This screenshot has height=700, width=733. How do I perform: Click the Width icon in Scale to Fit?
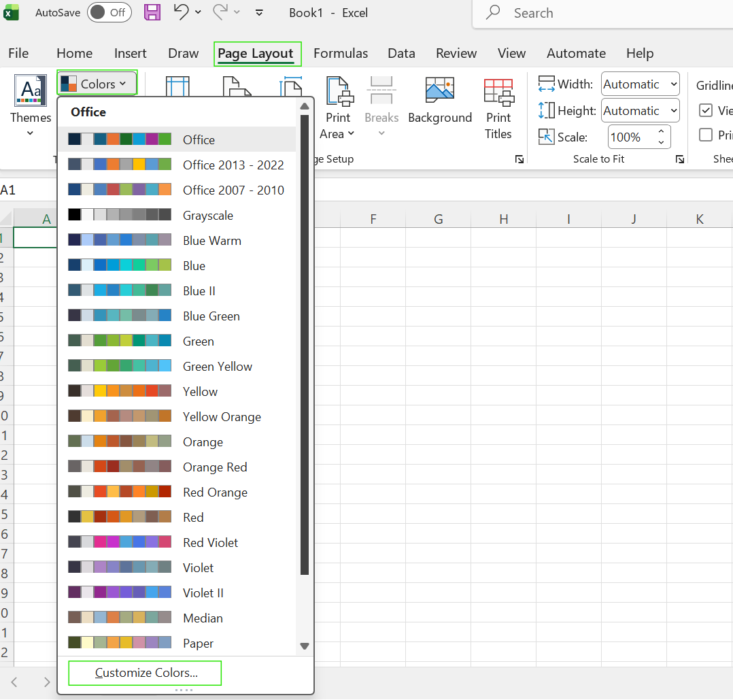[x=546, y=84]
